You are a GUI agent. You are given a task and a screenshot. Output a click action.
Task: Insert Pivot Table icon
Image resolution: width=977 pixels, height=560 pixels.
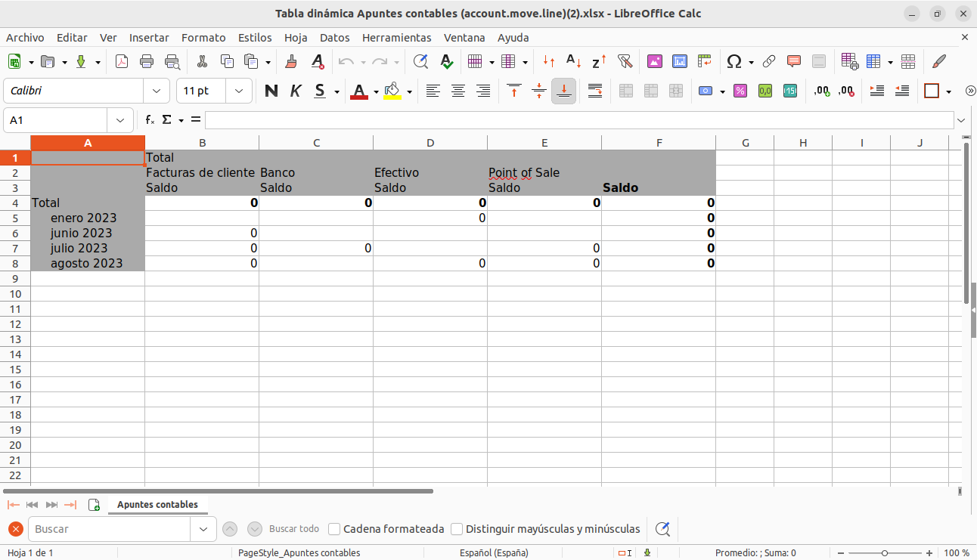705,62
